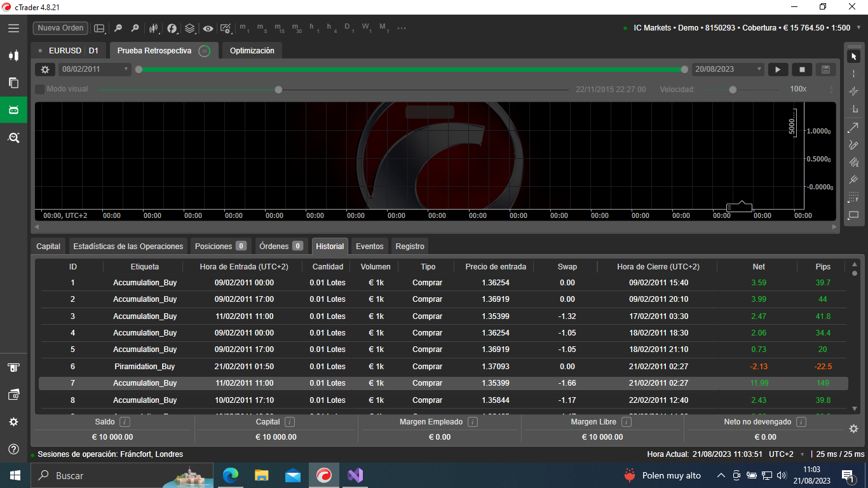Open the Facebook share icon

point(172,28)
